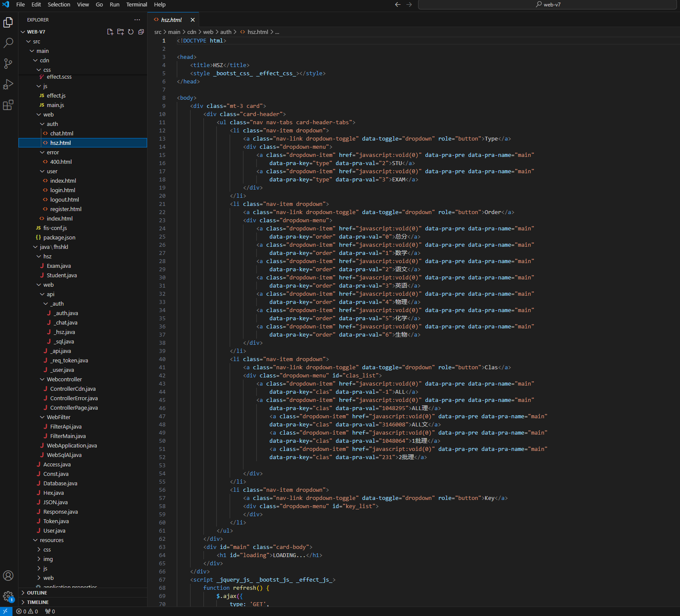Image resolution: width=680 pixels, height=616 pixels.
Task: Open Database.java file
Action: point(83,483)
